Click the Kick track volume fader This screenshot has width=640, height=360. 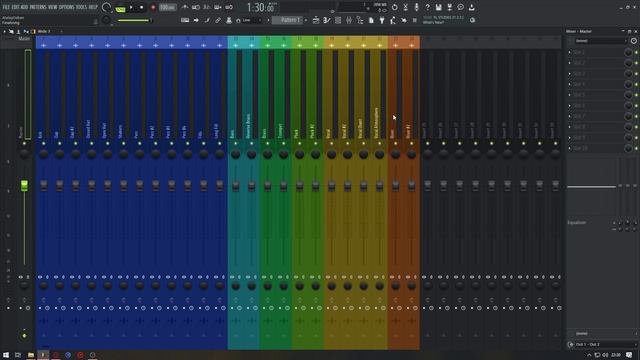click(44, 185)
